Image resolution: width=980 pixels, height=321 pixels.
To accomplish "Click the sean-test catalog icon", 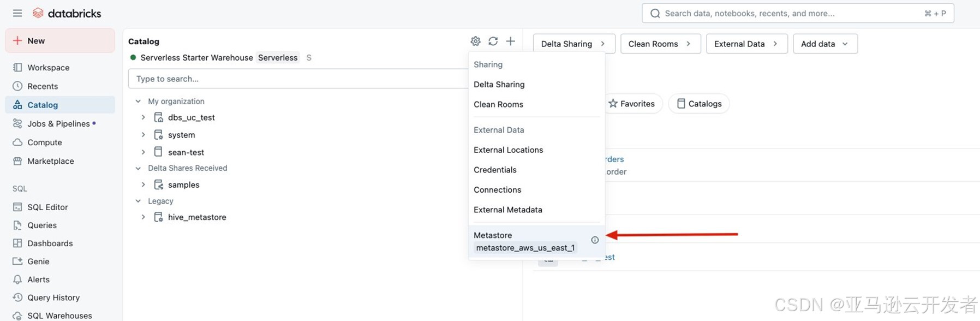I will point(158,152).
